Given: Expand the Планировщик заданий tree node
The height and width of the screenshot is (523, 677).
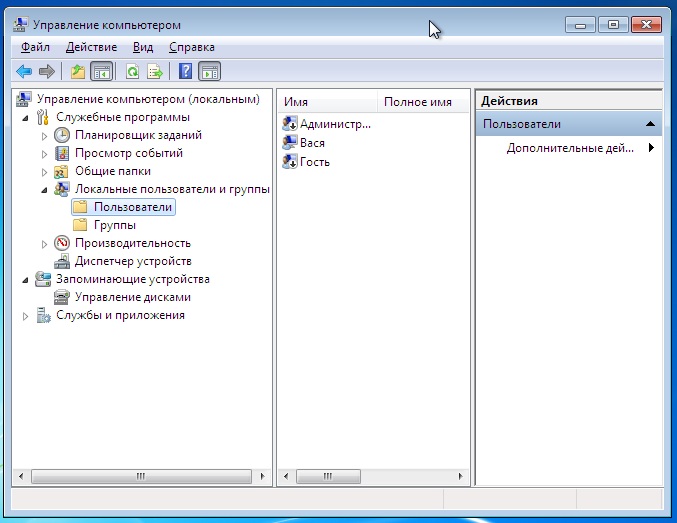Looking at the screenshot, I should pyautogui.click(x=44, y=135).
